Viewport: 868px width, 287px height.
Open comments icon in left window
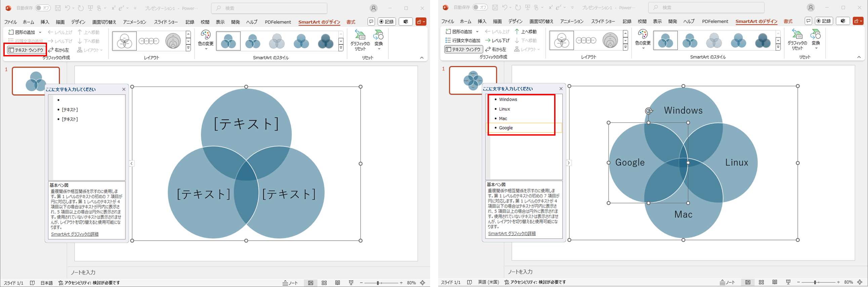click(x=371, y=22)
